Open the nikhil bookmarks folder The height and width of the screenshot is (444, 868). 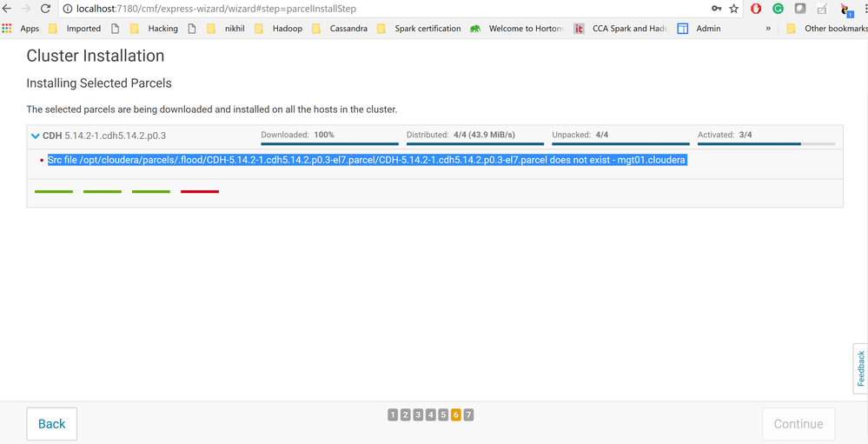227,29
